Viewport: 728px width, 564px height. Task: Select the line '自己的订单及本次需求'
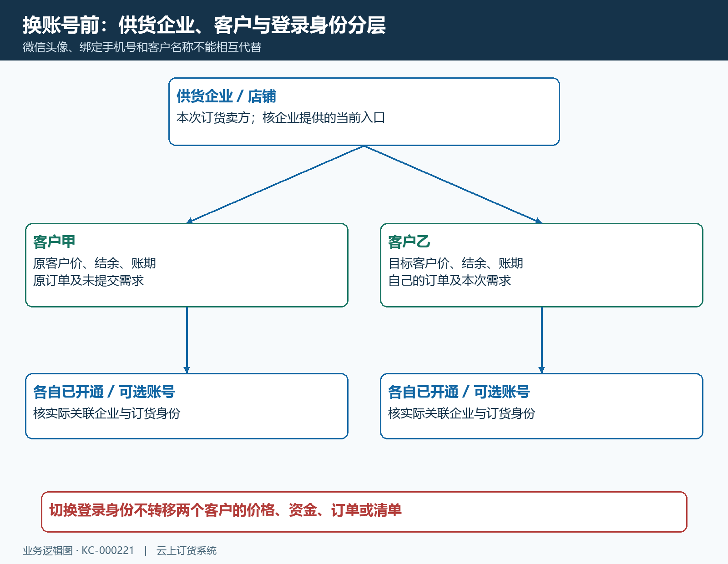tap(450, 281)
